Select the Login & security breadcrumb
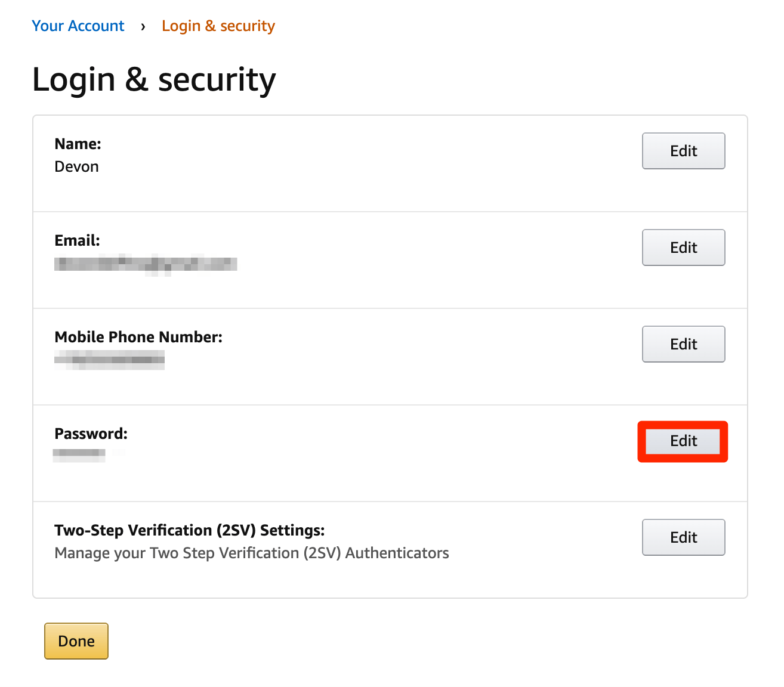Image resolution: width=784 pixels, height=687 pixels. click(x=218, y=26)
